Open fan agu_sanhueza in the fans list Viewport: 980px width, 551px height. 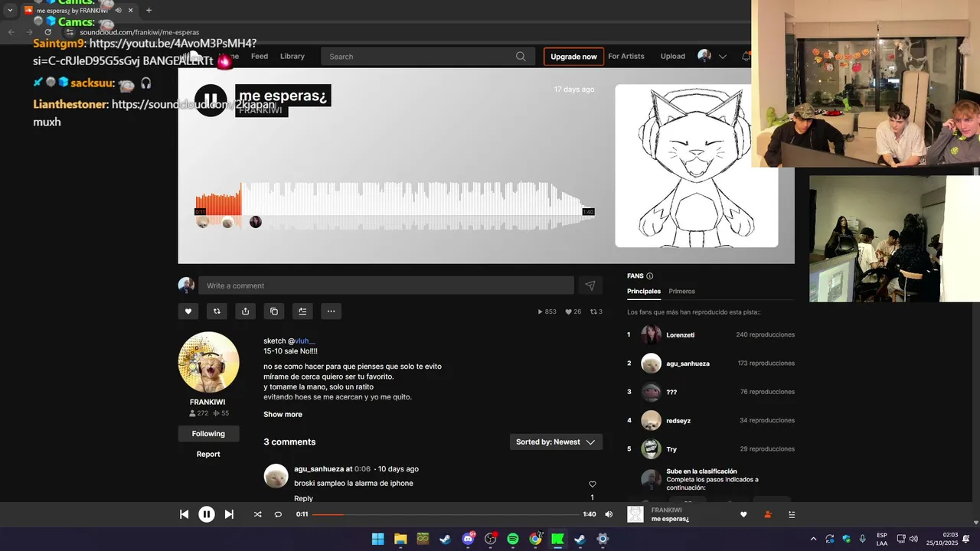[x=688, y=364]
